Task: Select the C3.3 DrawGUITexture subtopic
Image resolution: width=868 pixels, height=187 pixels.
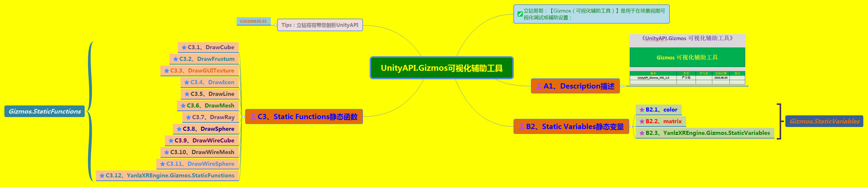Action: point(199,71)
